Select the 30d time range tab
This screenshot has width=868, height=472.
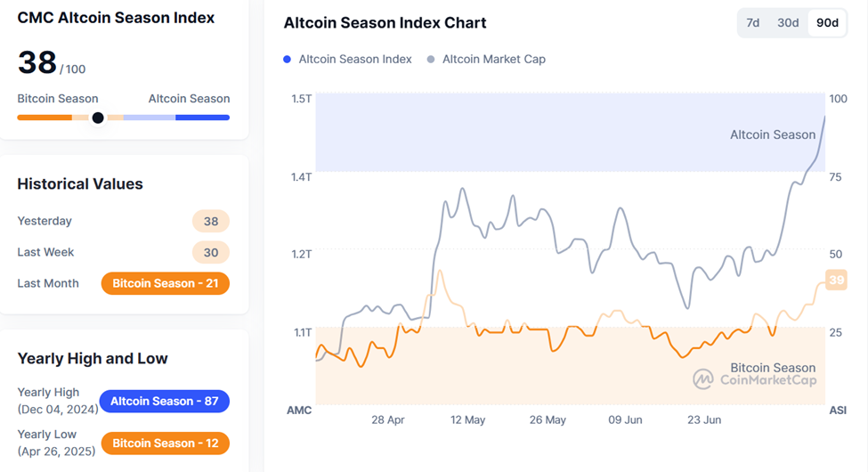point(788,23)
